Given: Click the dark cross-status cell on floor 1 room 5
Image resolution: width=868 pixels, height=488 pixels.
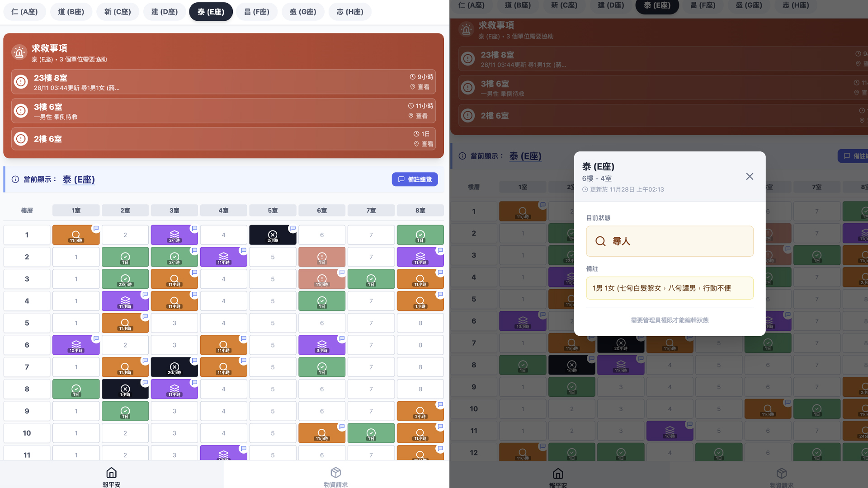Looking at the screenshot, I should tap(272, 235).
